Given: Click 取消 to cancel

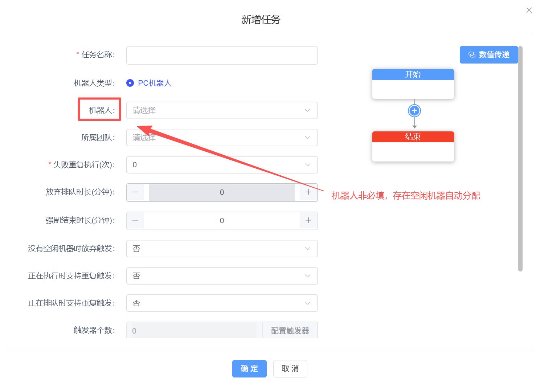Looking at the screenshot, I should point(290,369).
